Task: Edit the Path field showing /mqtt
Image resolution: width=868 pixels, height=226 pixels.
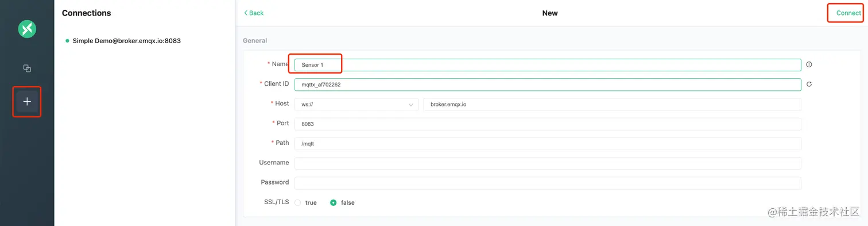Action: point(548,143)
